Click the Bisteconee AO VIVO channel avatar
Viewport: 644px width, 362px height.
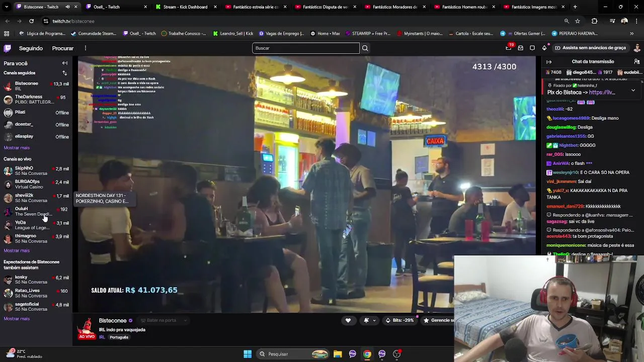coord(87,327)
